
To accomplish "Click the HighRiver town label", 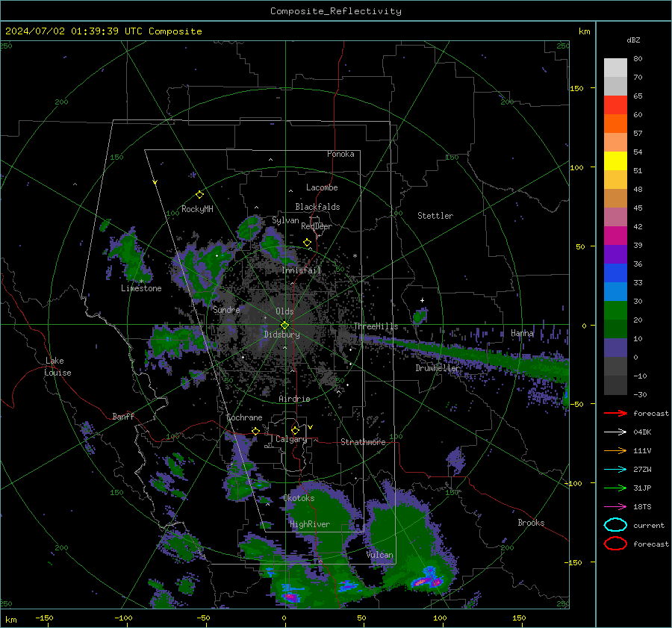I will pyautogui.click(x=310, y=524).
